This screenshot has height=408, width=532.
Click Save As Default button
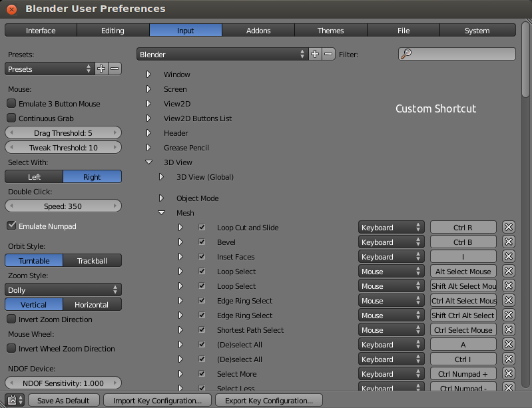pos(63,401)
